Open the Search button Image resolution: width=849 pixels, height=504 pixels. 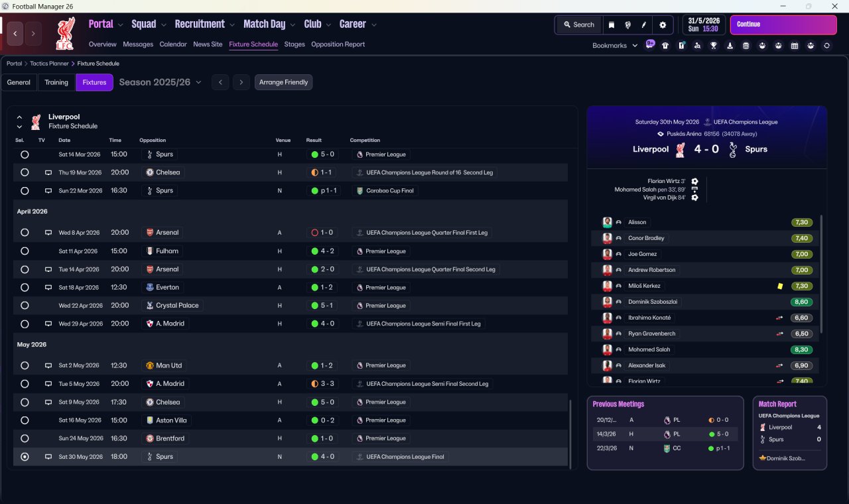(x=578, y=25)
